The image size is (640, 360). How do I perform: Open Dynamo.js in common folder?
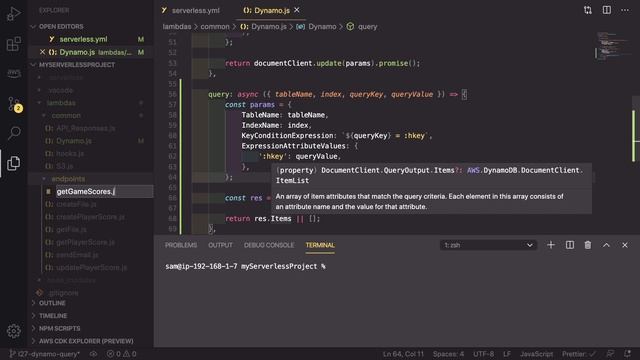74,141
